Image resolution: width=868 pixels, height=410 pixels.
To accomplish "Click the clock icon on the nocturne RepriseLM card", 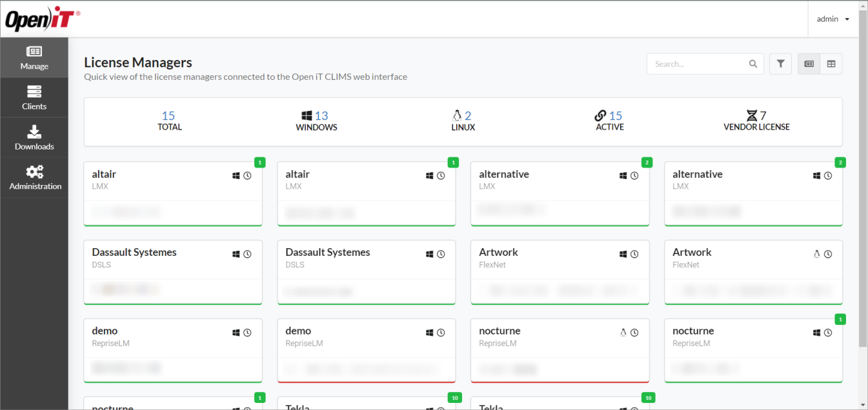I will coord(634,332).
